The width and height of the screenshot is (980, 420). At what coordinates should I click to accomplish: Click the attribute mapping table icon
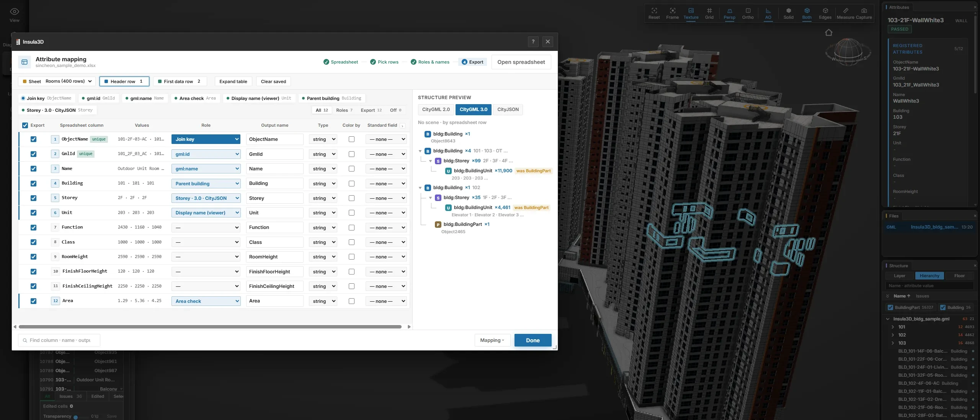[x=24, y=62]
